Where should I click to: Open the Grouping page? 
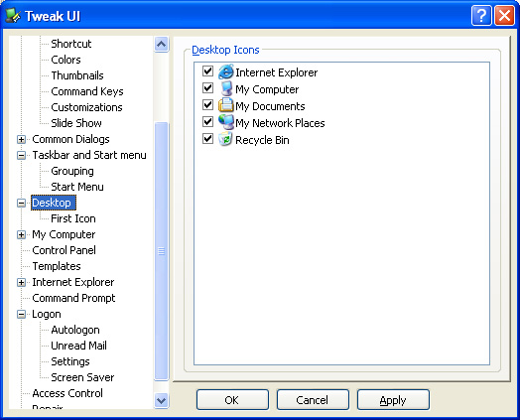coord(72,171)
